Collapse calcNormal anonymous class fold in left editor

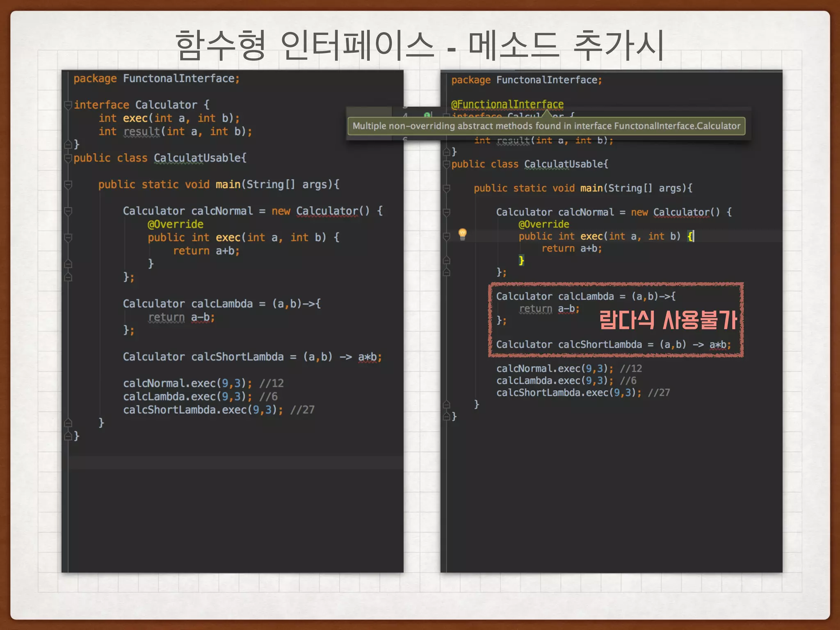tap(68, 211)
